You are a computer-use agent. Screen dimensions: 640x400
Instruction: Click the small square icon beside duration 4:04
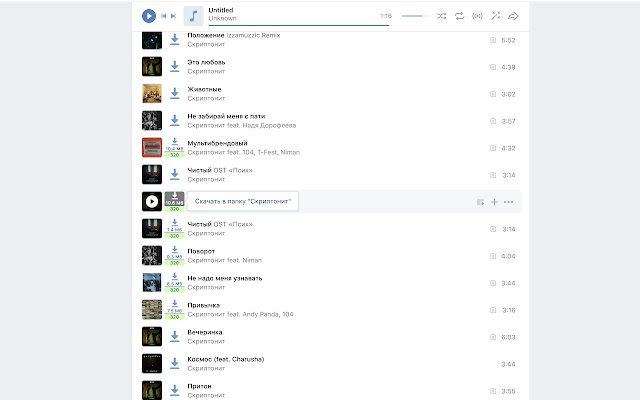pos(493,256)
